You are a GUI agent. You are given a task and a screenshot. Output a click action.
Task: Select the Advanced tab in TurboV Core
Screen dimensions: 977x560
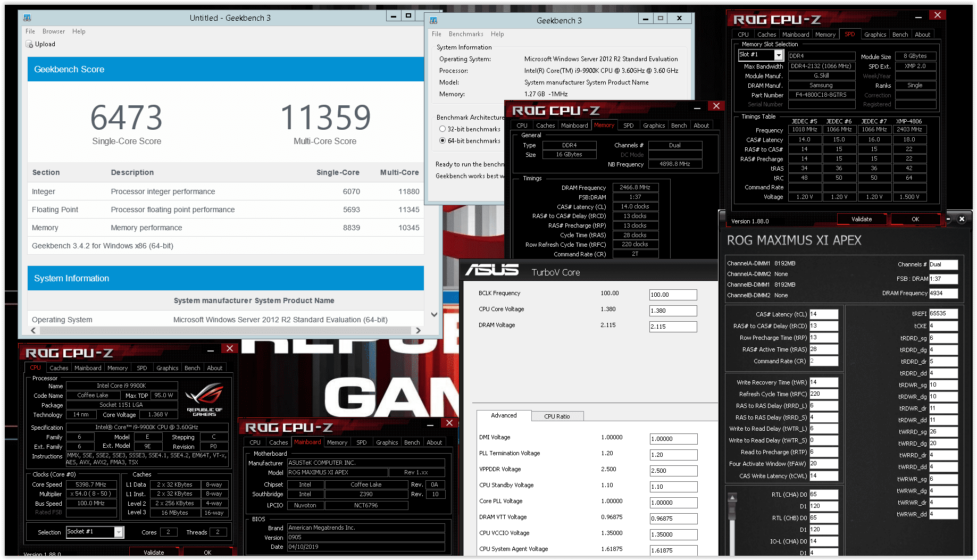(504, 415)
